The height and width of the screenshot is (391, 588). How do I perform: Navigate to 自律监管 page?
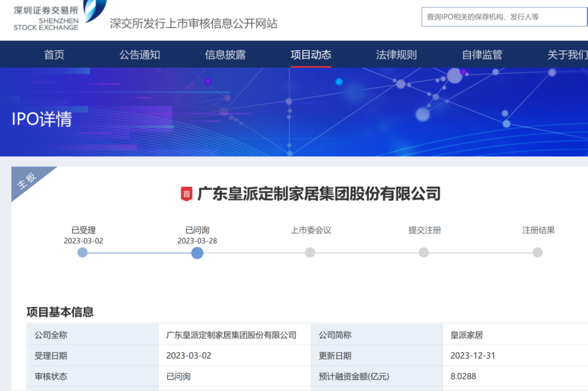coord(482,55)
